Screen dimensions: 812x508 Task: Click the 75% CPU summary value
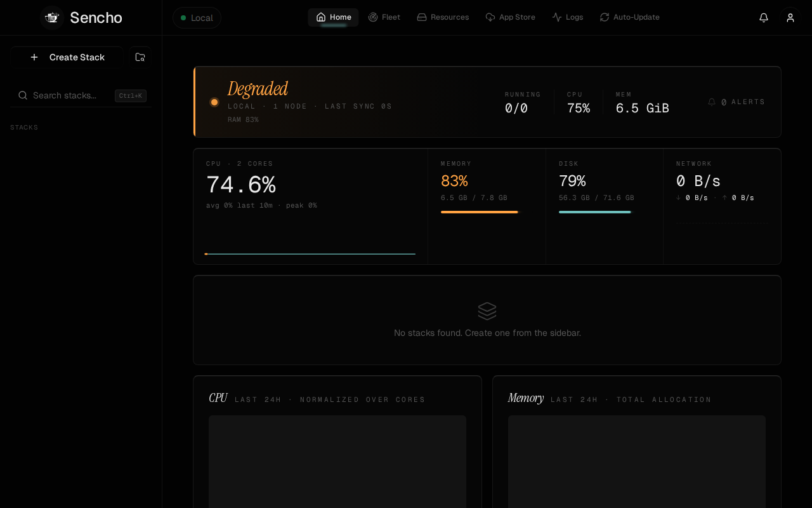[579, 108]
